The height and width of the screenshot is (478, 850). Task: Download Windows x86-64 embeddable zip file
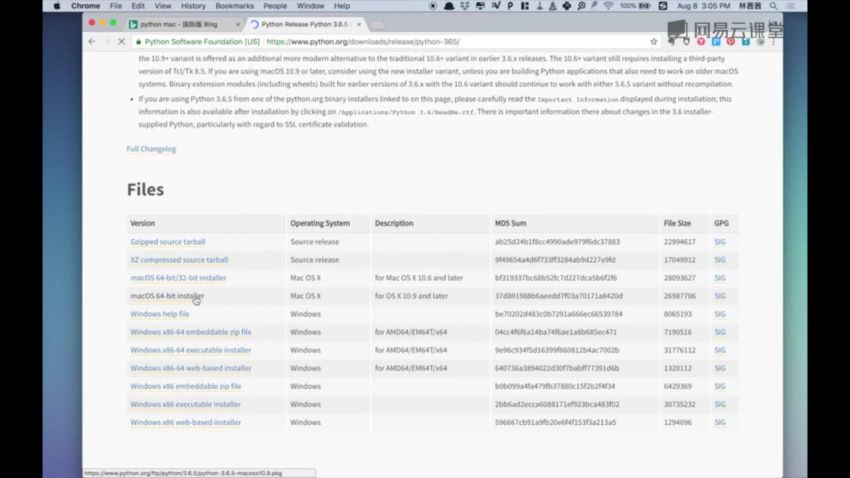[191, 332]
